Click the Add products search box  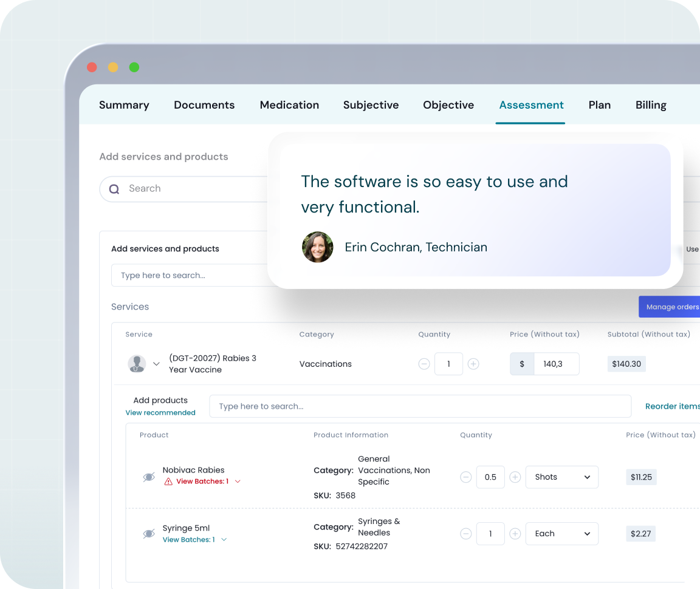pyautogui.click(x=420, y=406)
